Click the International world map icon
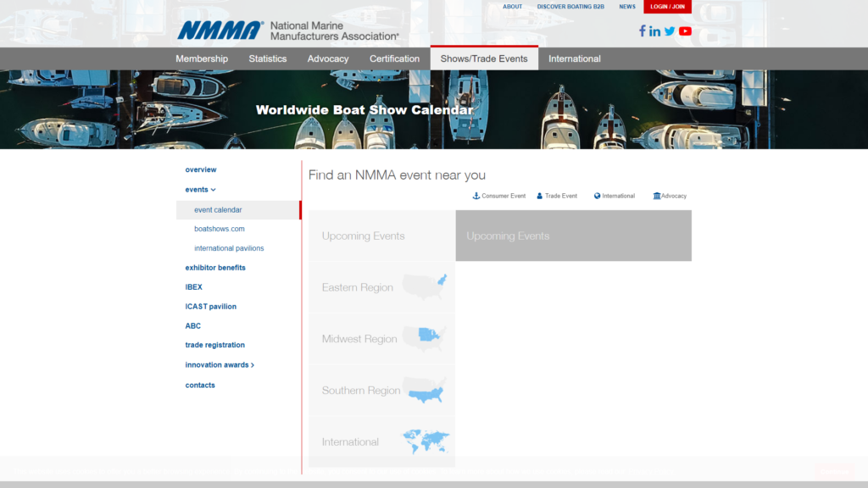 [426, 441]
